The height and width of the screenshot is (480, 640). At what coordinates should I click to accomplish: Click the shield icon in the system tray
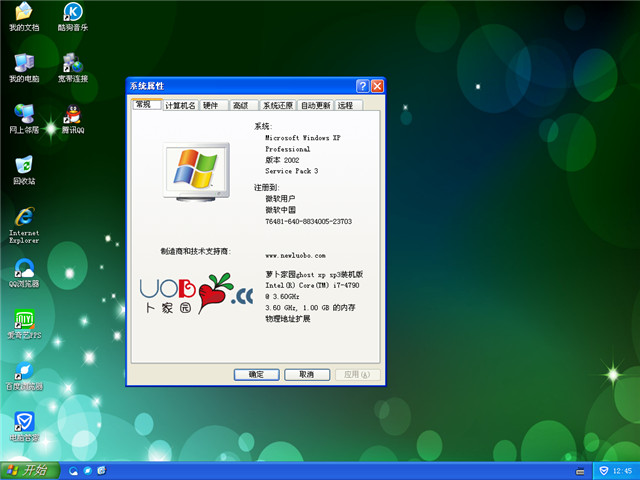[x=604, y=471]
